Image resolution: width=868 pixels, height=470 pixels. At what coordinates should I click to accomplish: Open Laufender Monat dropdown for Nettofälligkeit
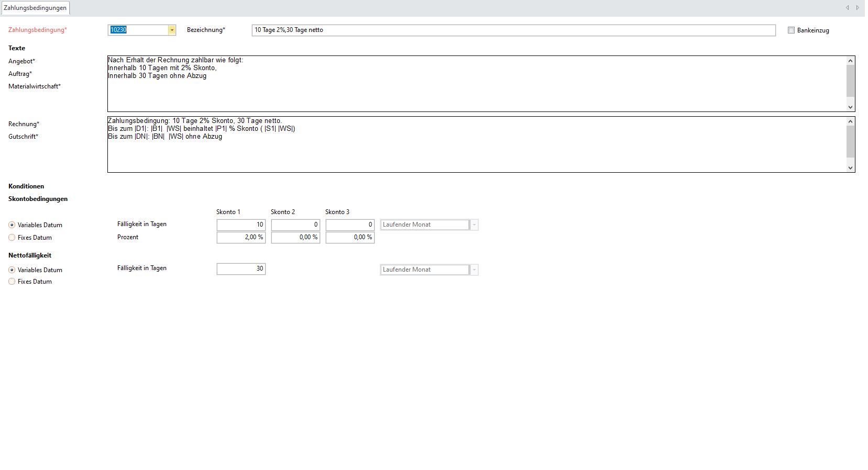[x=474, y=270]
